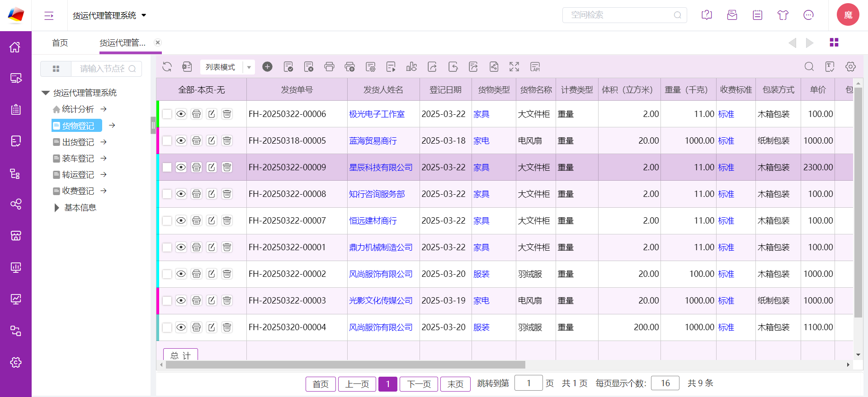The width and height of the screenshot is (868, 397).
Task: Select checkbox of row FH-20250322-00009
Action: [x=167, y=167]
